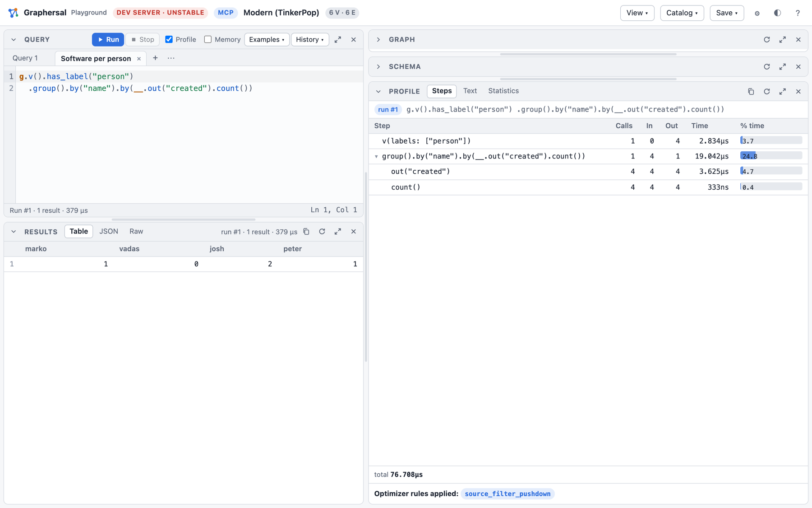Viewport: 812px width, 508px height.
Task: Switch Profile to Text view
Action: (470, 91)
